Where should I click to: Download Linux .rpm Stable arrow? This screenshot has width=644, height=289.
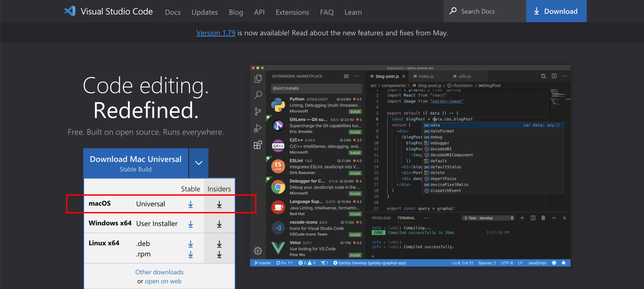point(190,255)
